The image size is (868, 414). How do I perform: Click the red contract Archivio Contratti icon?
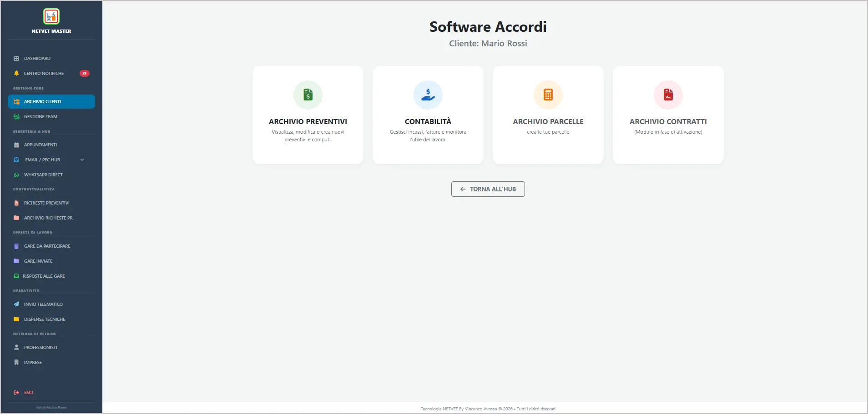[x=668, y=95]
